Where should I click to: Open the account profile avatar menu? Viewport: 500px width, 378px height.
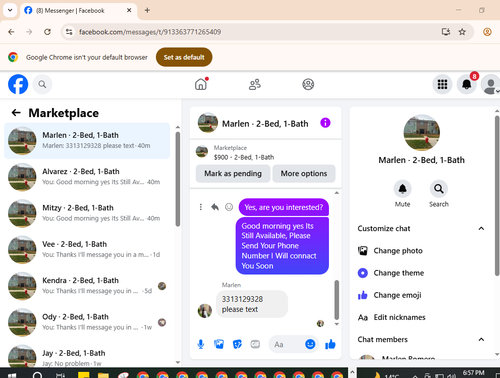pos(490,85)
